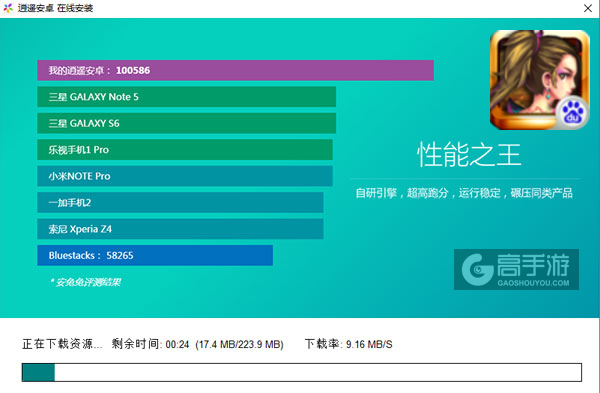The width and height of the screenshot is (600, 393).
Task: Click the 性能之王 headline
Action: [x=469, y=155]
